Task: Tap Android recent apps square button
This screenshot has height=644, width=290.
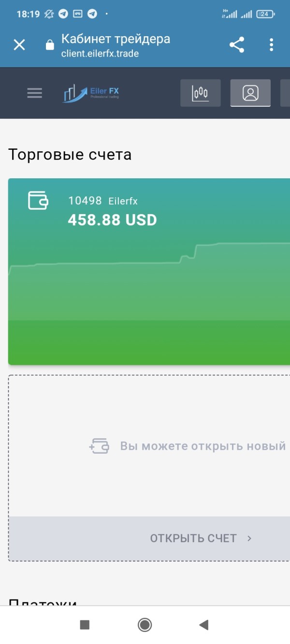Action: [85, 625]
